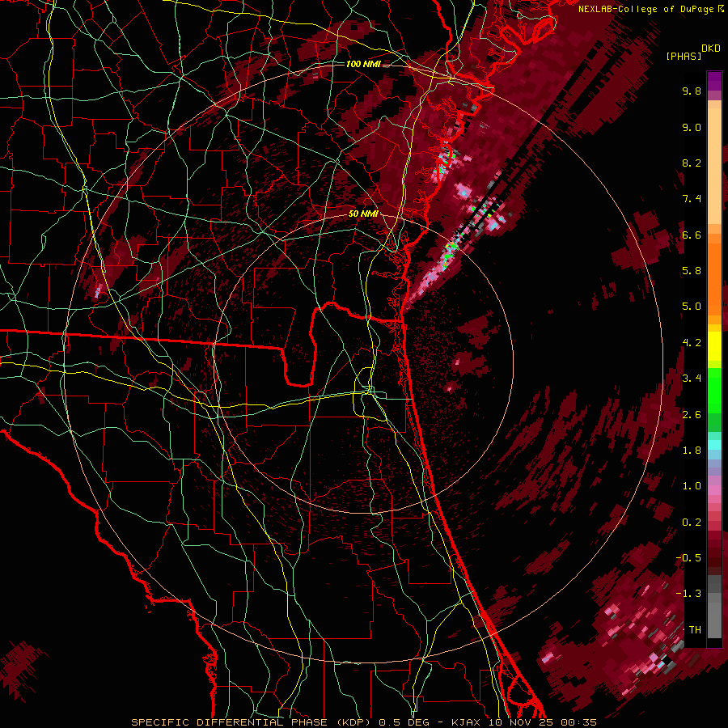Click the NEXLAB-College of DuPage label
The image size is (728, 728).
(x=646, y=9)
